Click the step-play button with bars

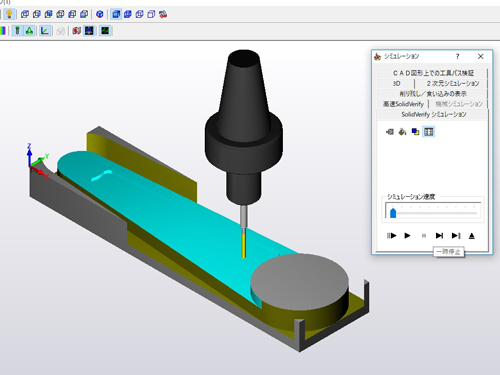pyautogui.click(x=391, y=236)
